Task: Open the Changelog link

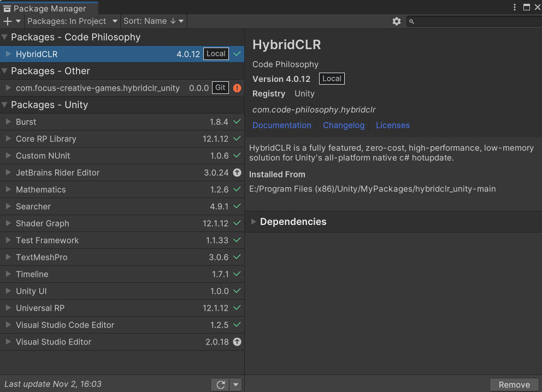Action: (x=344, y=126)
